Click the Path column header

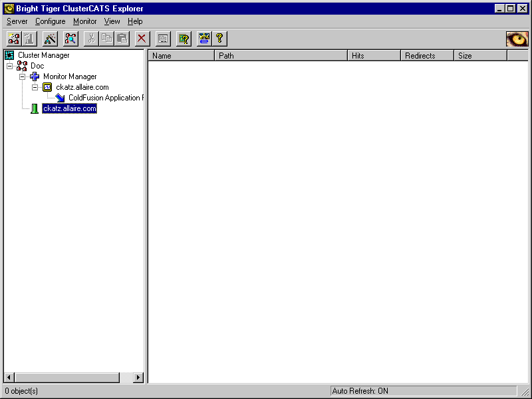[x=281, y=56]
